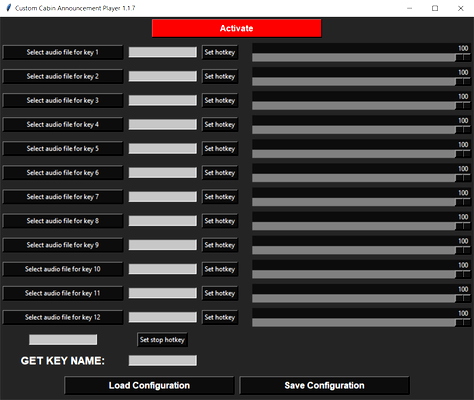Select audio file for key 6
This screenshot has width=474, height=400.
63,173
